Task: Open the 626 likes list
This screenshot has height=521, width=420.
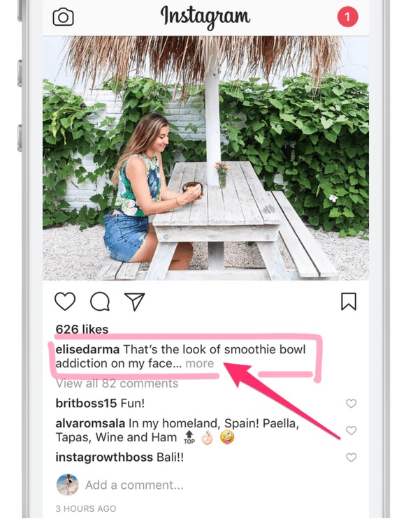Action: pyautogui.click(x=82, y=329)
